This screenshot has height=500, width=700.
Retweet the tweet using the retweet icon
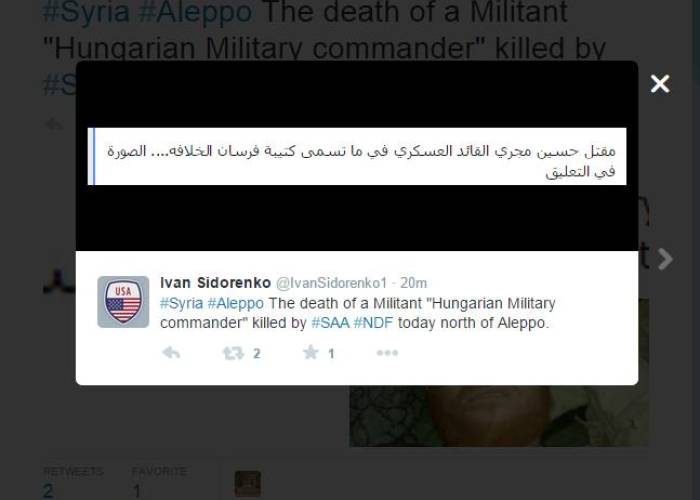[233, 353]
